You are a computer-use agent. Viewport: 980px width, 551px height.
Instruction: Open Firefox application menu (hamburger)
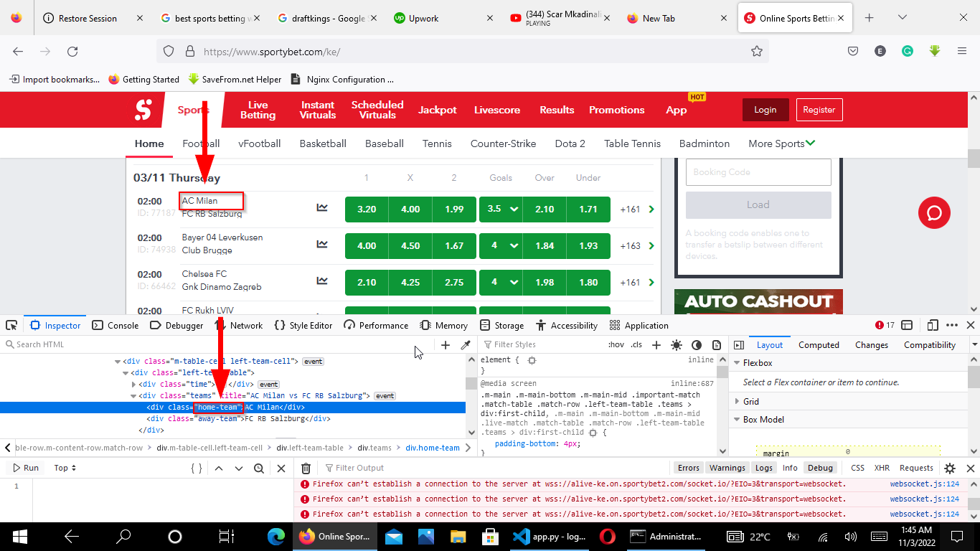pyautogui.click(x=962, y=51)
